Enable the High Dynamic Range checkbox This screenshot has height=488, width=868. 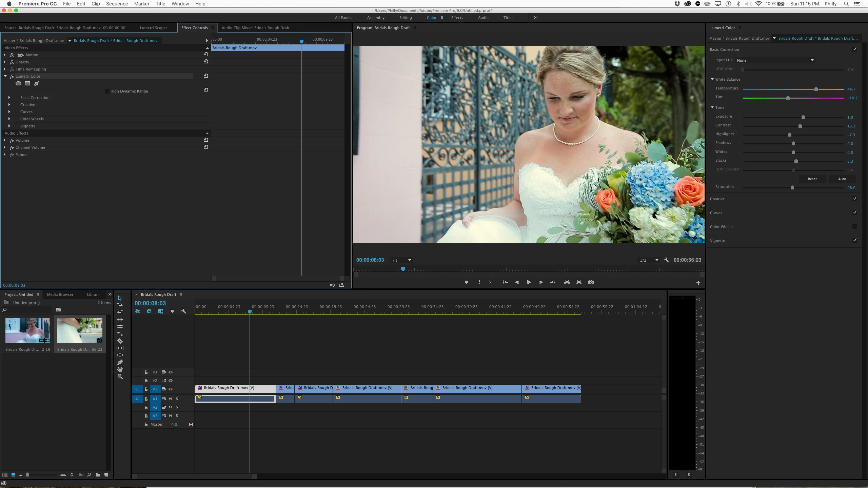tap(107, 91)
